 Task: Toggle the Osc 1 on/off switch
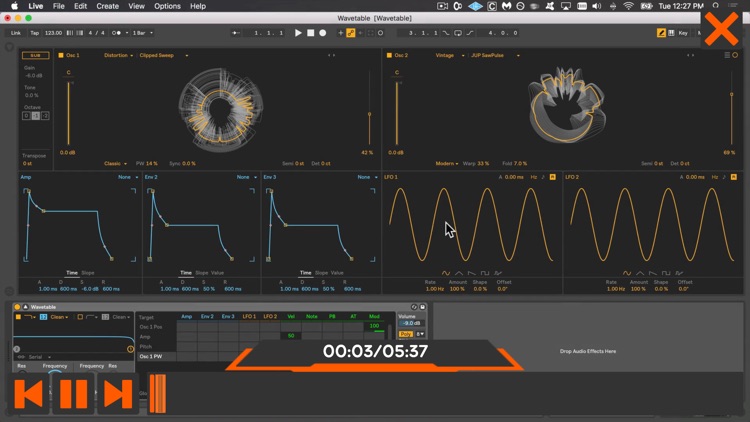click(61, 56)
